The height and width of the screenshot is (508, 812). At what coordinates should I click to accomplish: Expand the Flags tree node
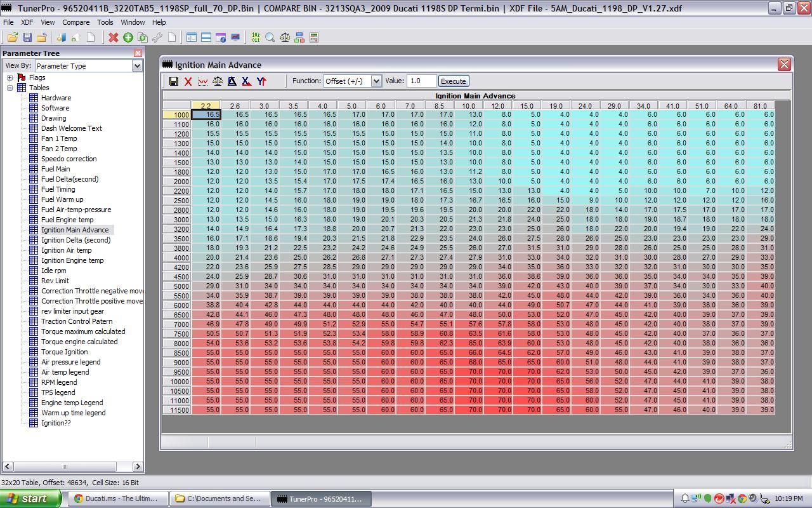(10, 77)
